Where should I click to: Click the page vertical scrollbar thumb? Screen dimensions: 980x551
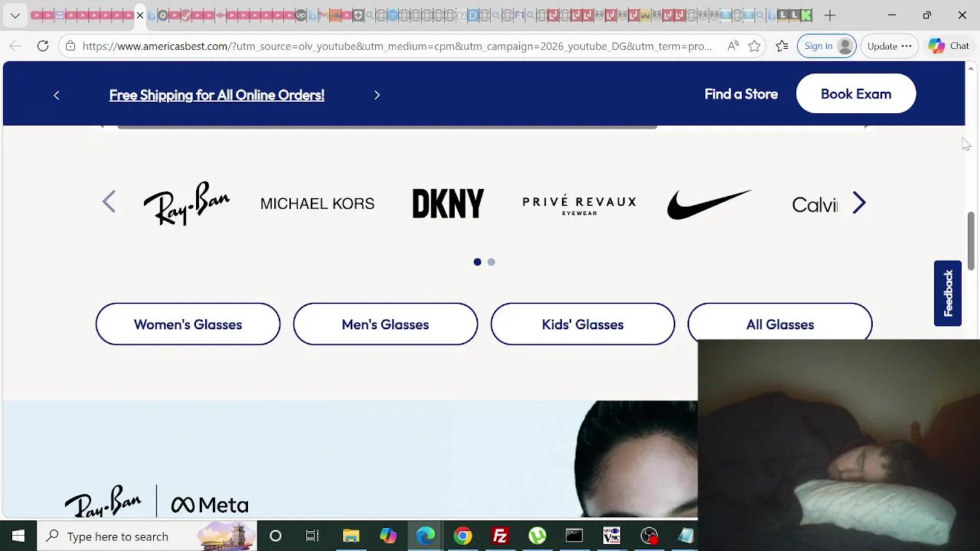[x=972, y=241]
